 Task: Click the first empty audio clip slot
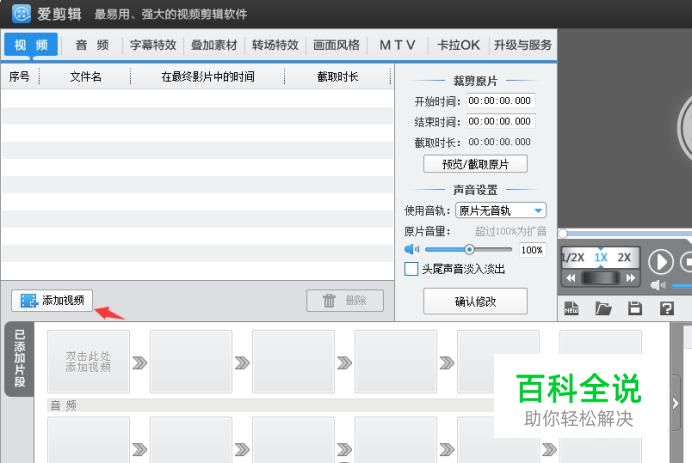pos(88,440)
